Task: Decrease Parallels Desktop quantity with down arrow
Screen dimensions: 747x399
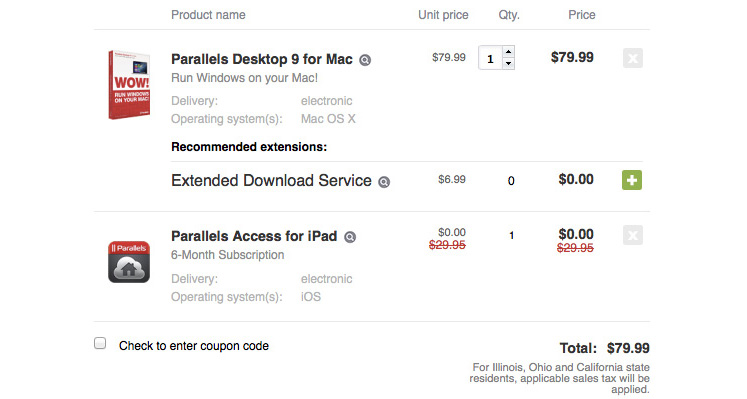Action: point(508,63)
